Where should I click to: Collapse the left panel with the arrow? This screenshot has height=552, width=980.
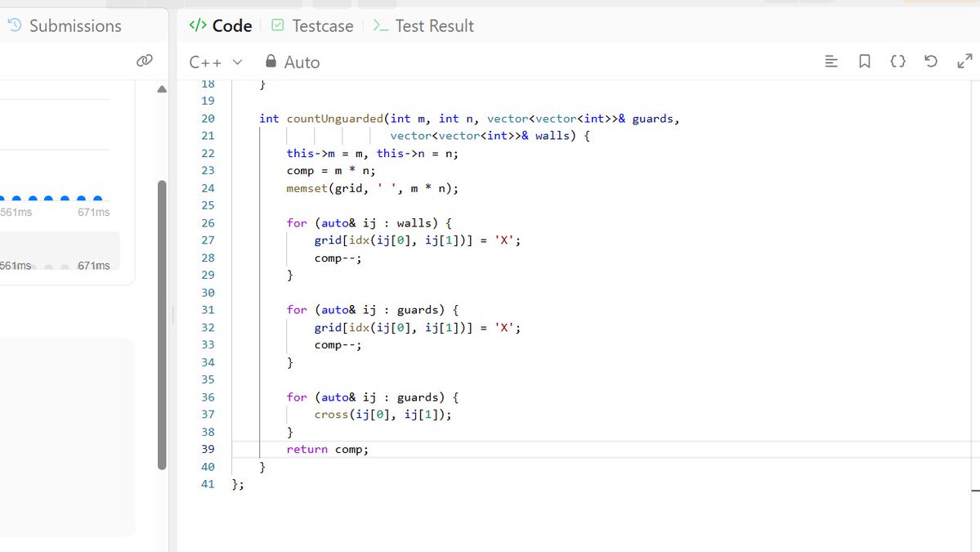(x=162, y=88)
